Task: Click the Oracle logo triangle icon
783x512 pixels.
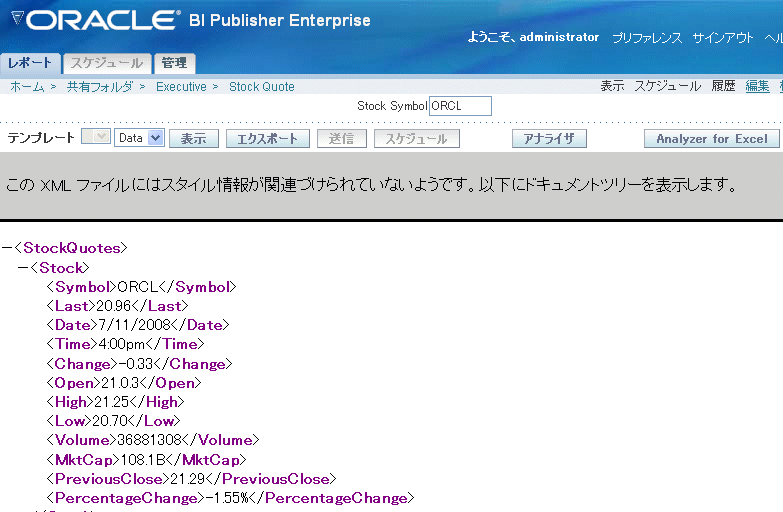Action: [17, 18]
